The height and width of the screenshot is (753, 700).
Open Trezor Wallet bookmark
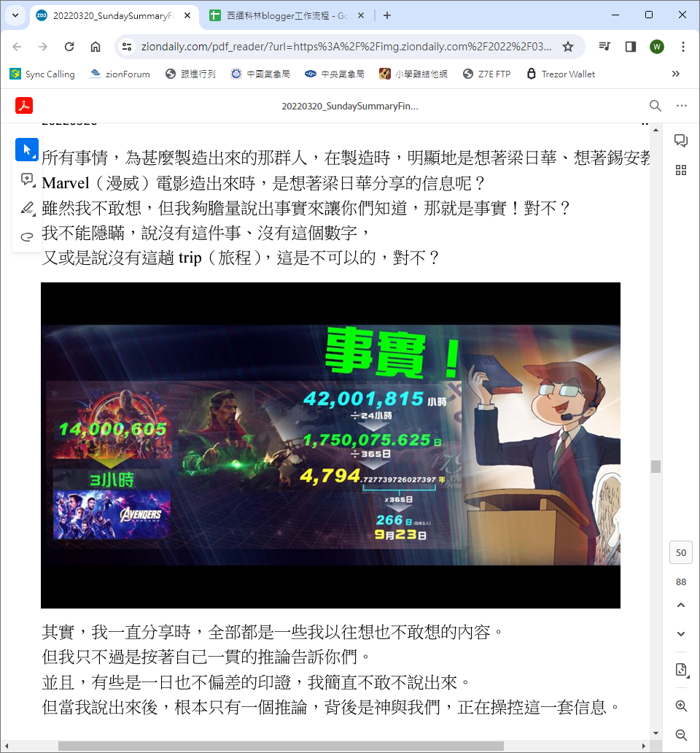561,74
